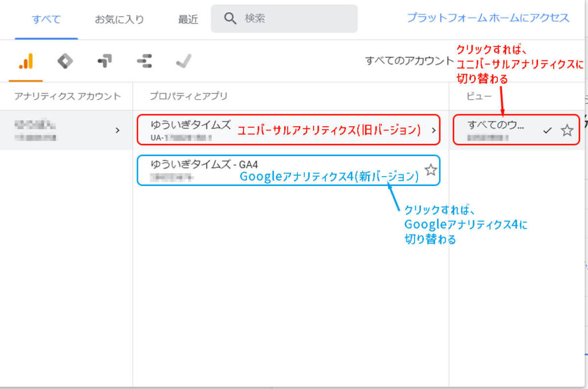Focus the 検索 search field
588x389 pixels.
point(284,18)
